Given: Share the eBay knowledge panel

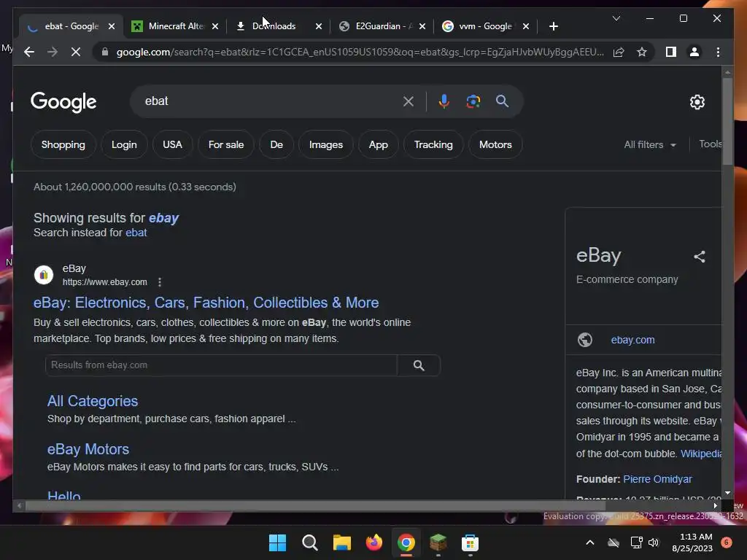Looking at the screenshot, I should pos(700,257).
